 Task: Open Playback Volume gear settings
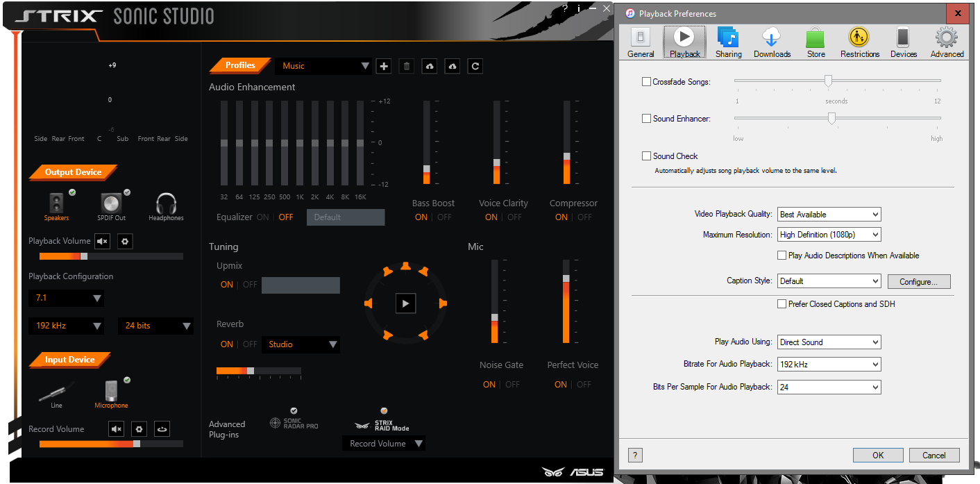coord(125,241)
